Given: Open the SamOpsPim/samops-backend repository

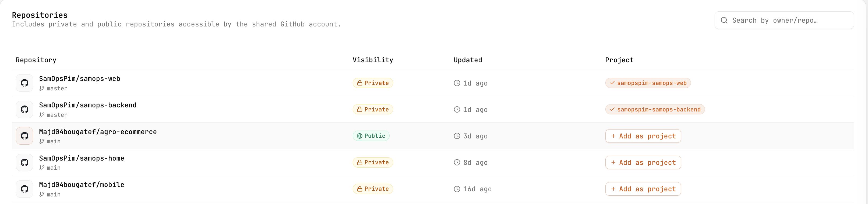Looking at the screenshot, I should (x=88, y=105).
